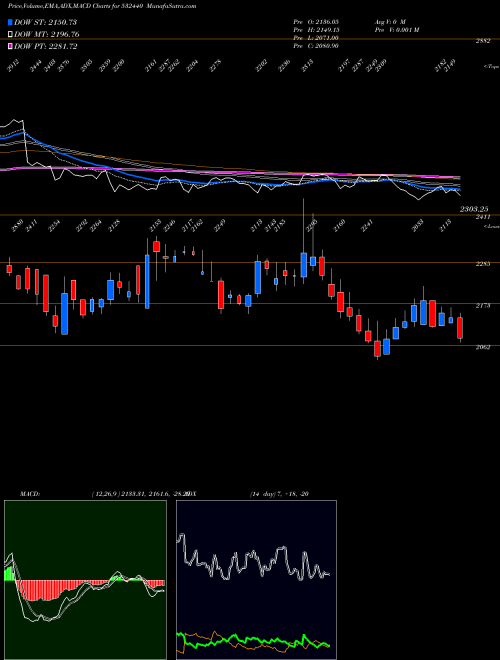Select the 'DOW PT: 2281.72' label

pyautogui.click(x=45, y=46)
